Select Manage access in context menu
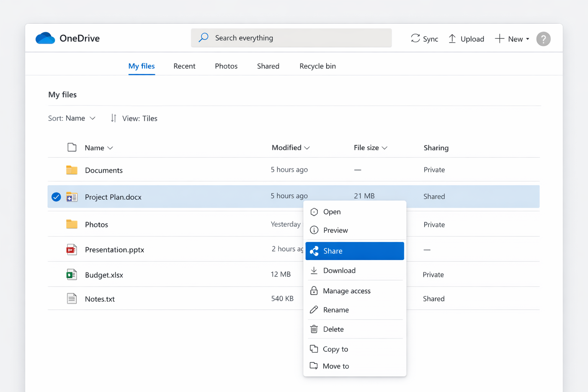Image resolution: width=588 pixels, height=392 pixels. point(346,291)
